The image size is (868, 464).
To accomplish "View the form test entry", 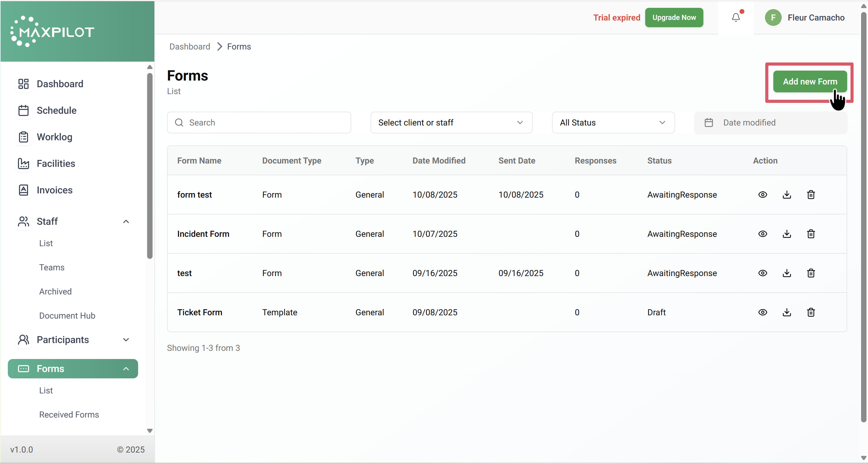I will (762, 195).
